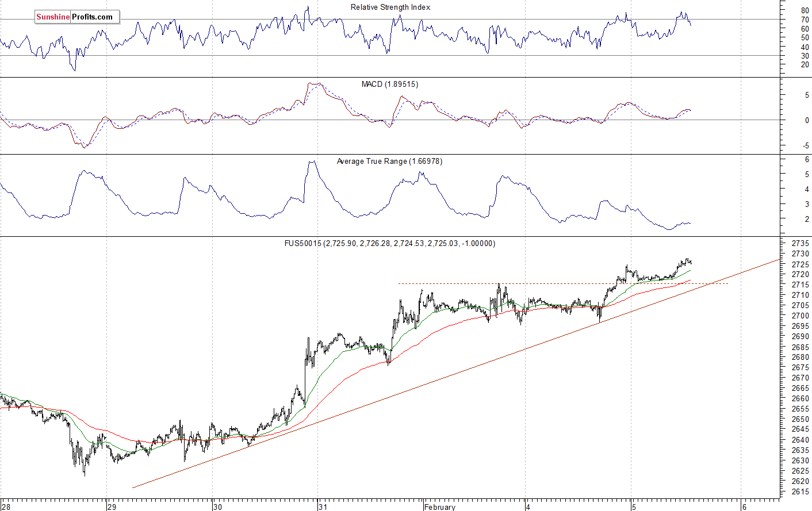This screenshot has width=812, height=511.
Task: Click the Relative Strength Index title
Action: 390,7
